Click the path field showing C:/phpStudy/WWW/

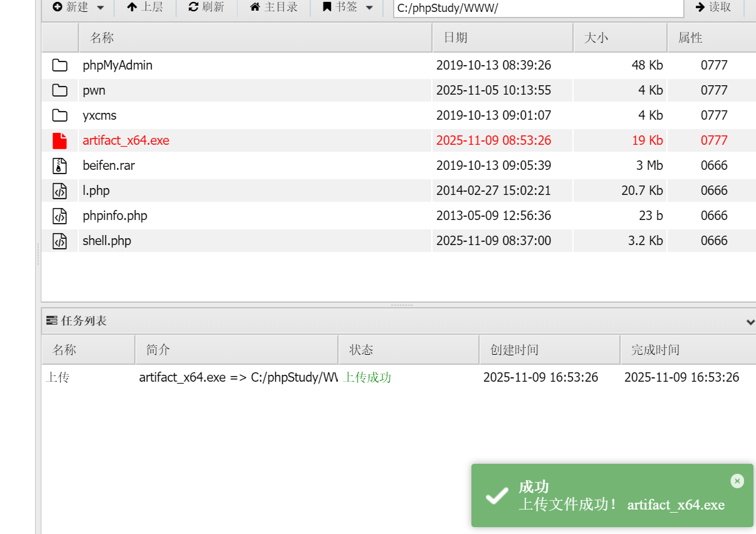pos(538,8)
